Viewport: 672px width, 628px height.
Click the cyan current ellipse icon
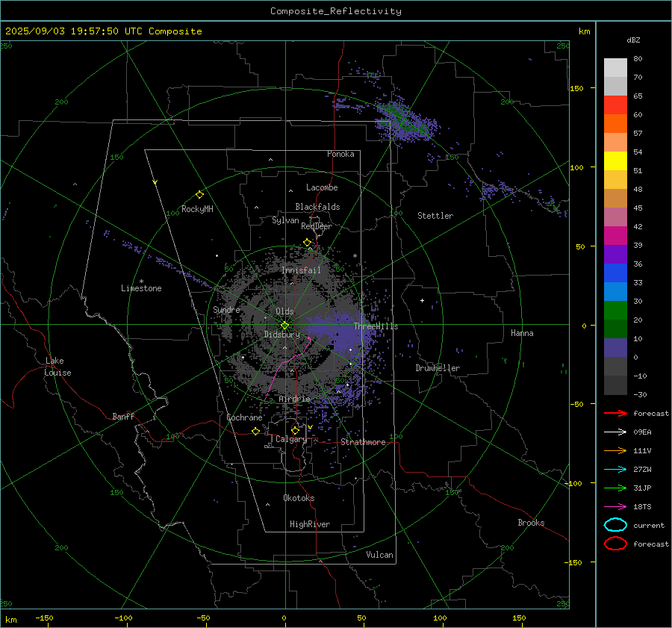pos(615,525)
